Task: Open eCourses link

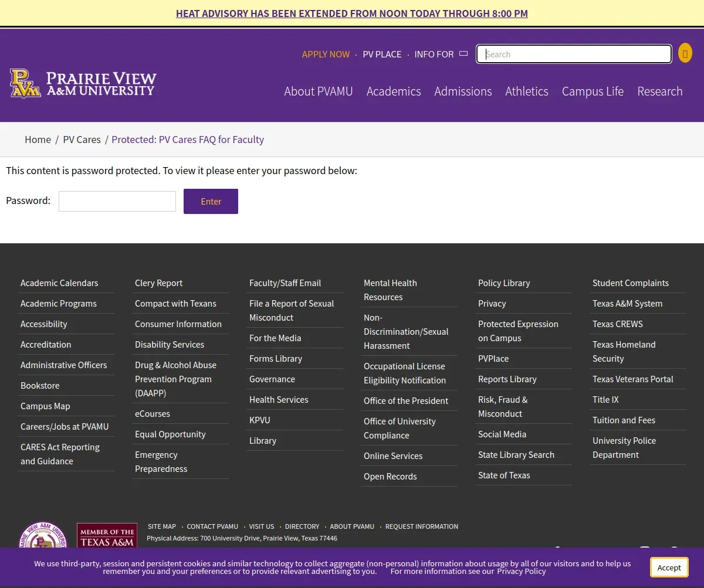Action: [x=153, y=413]
